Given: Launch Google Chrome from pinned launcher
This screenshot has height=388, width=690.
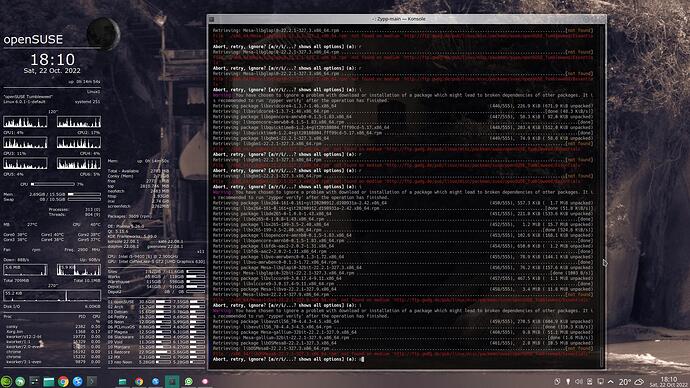Looking at the screenshot, I should 63,381.
